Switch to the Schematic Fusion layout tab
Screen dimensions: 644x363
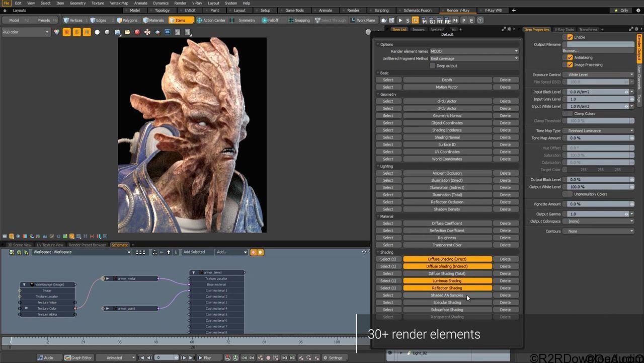tap(417, 10)
